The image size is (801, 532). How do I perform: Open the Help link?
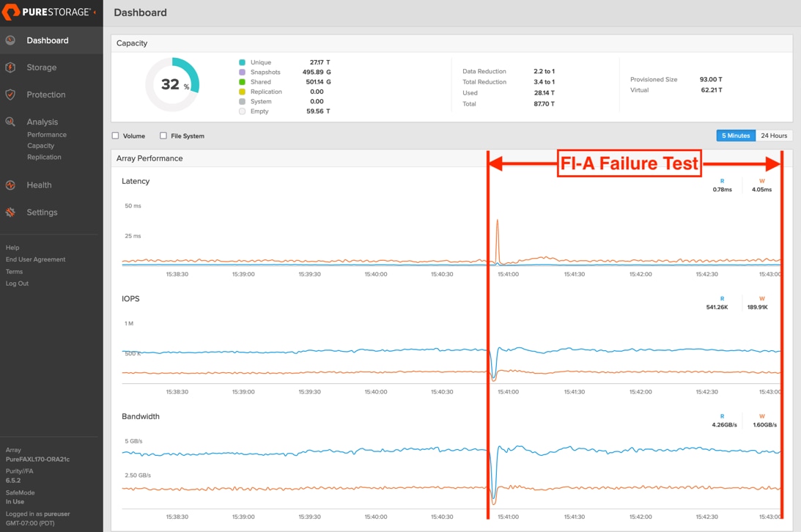(12, 248)
